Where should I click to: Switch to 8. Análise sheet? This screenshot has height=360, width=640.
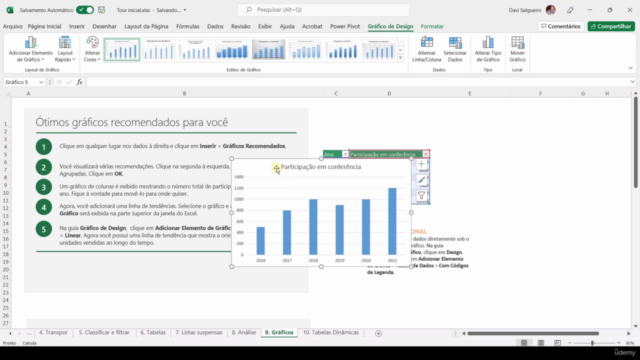[244, 333]
